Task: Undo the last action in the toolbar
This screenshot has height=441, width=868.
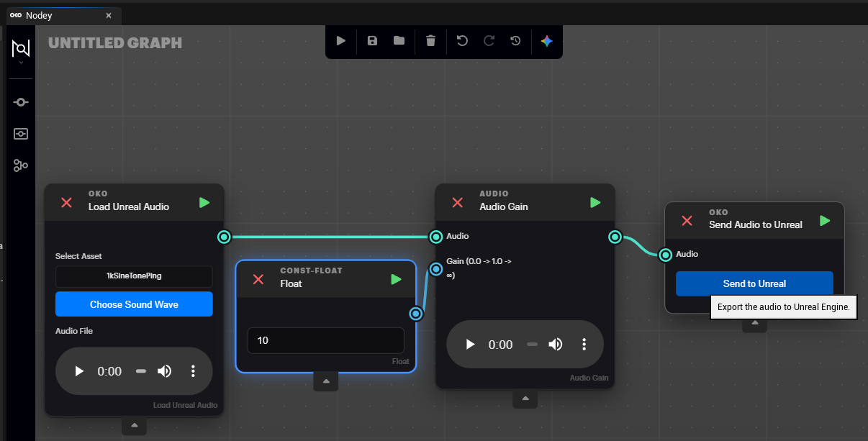Action: (462, 41)
